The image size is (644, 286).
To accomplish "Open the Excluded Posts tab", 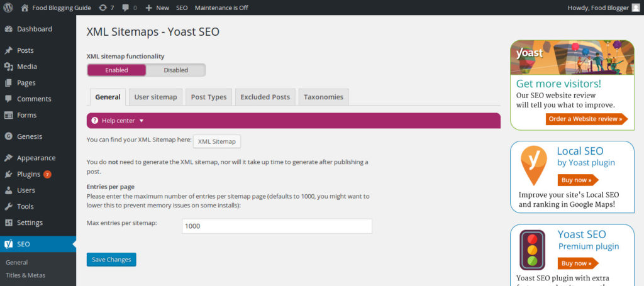I will (x=265, y=97).
